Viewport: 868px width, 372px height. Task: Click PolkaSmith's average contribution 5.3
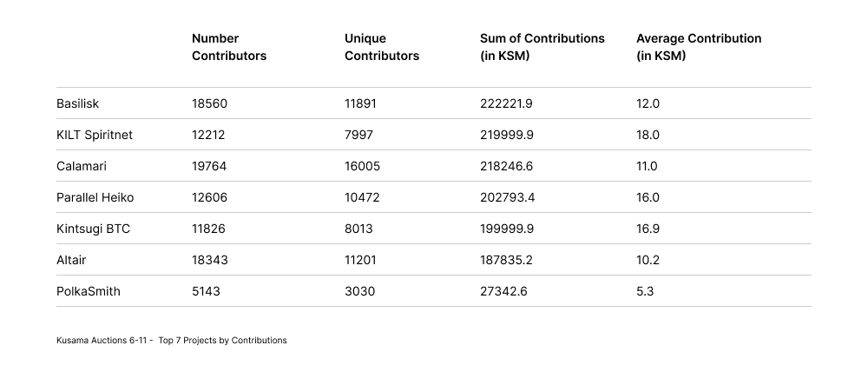(x=645, y=291)
